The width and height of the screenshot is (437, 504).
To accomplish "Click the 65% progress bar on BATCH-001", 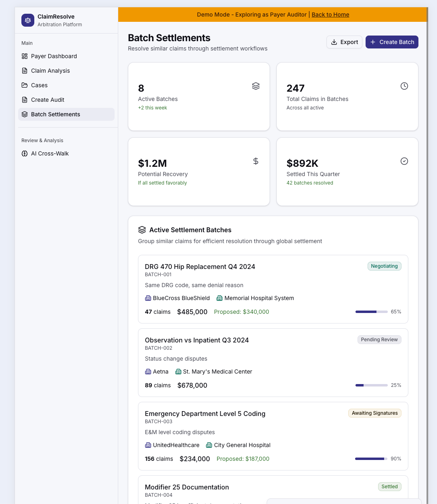I will pos(371,312).
